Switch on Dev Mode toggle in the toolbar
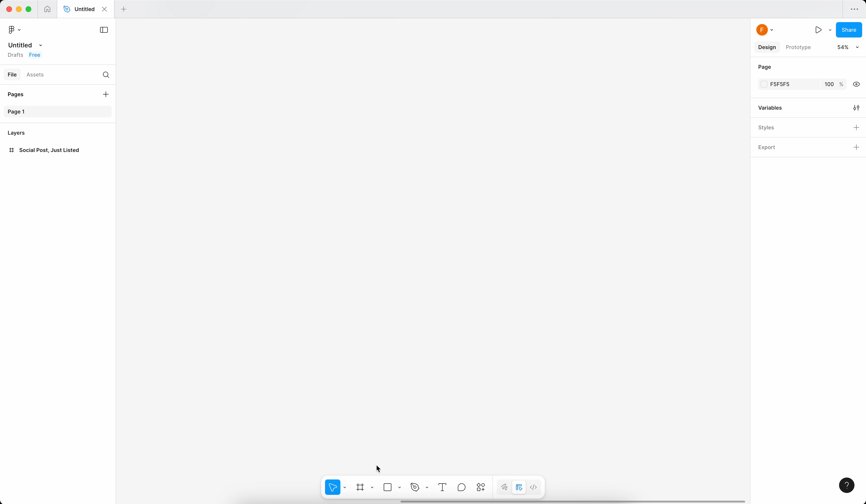 tap(533, 487)
